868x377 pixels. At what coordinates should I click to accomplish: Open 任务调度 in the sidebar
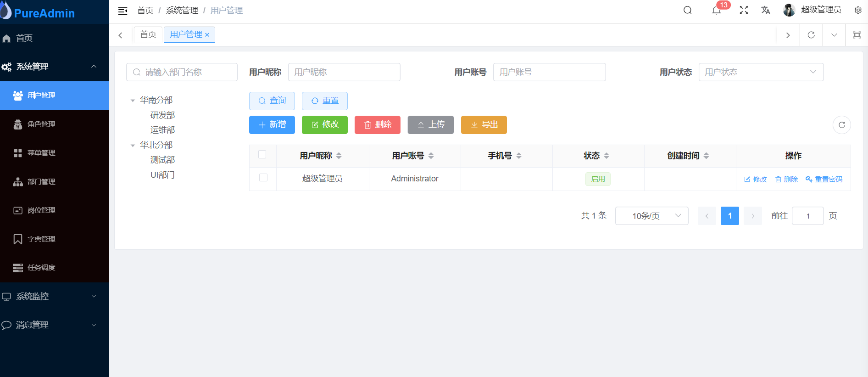pos(54,268)
